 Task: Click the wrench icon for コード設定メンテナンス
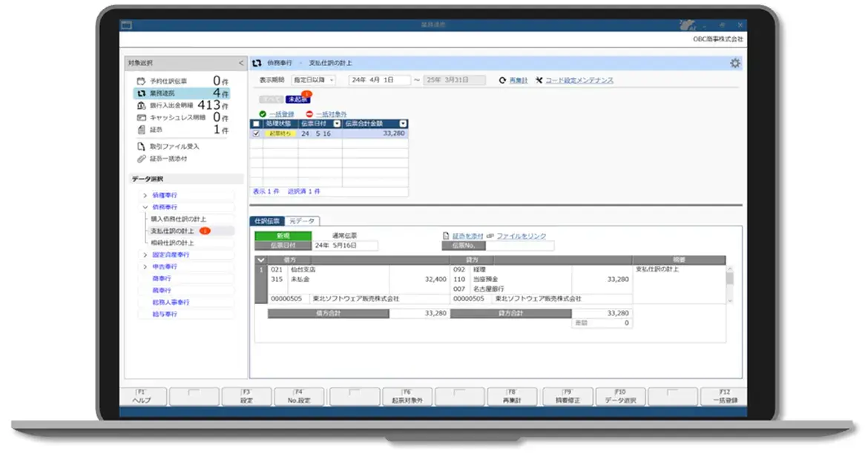point(539,80)
